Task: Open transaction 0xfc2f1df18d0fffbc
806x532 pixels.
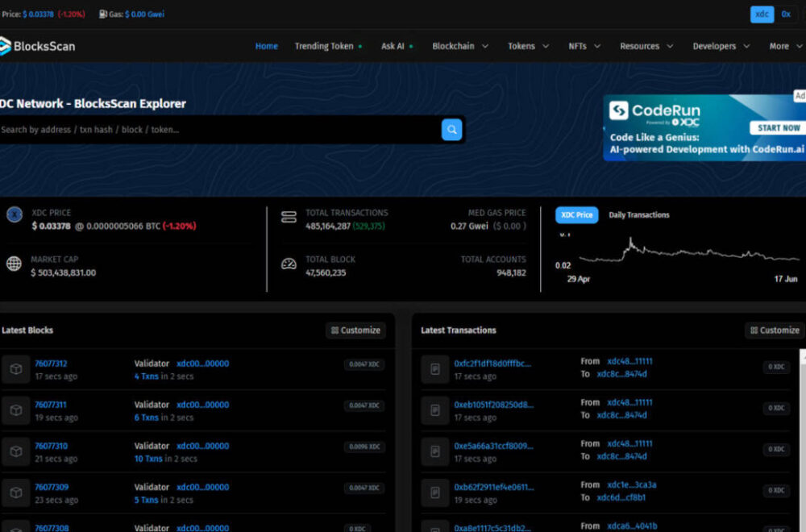Action: click(x=492, y=364)
